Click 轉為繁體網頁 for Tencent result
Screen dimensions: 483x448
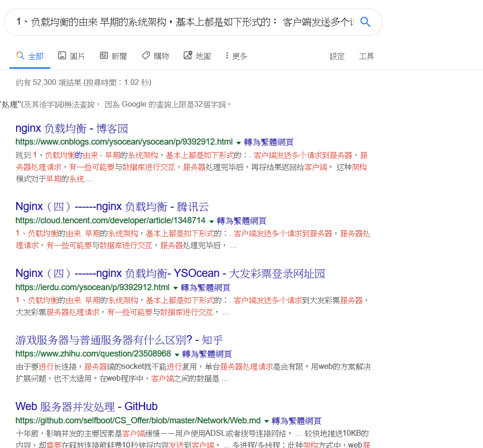click(x=241, y=221)
